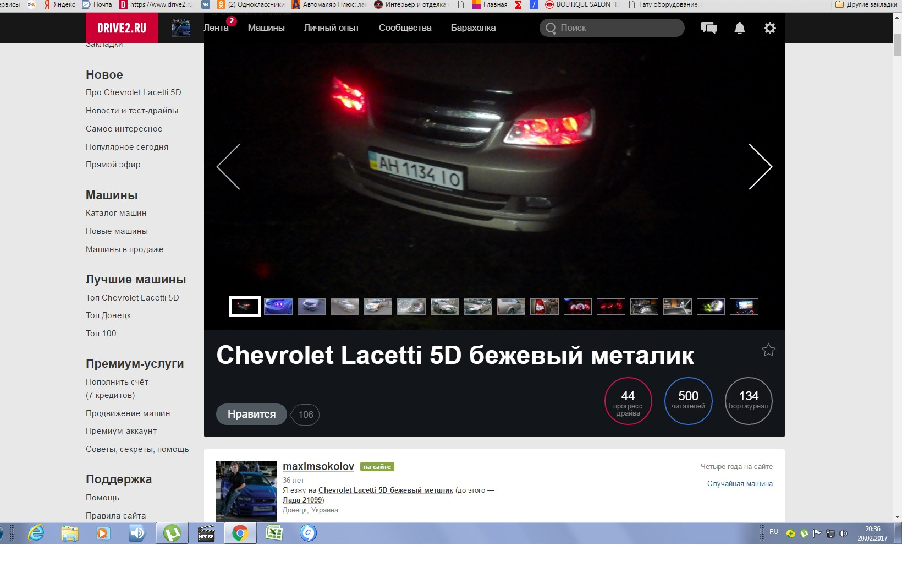Image resolution: width=924 pixels, height=578 pixels.
Task: Open Самое интересное sidebar link
Action: (124, 129)
